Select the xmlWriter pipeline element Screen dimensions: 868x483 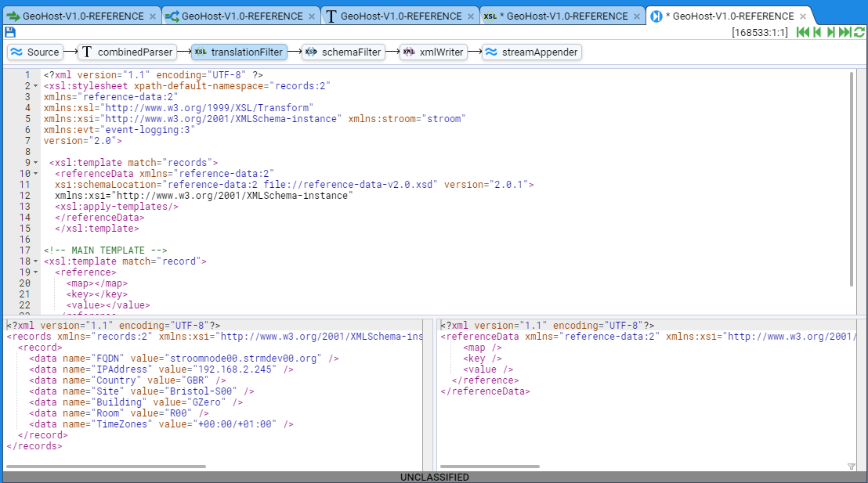(433, 52)
